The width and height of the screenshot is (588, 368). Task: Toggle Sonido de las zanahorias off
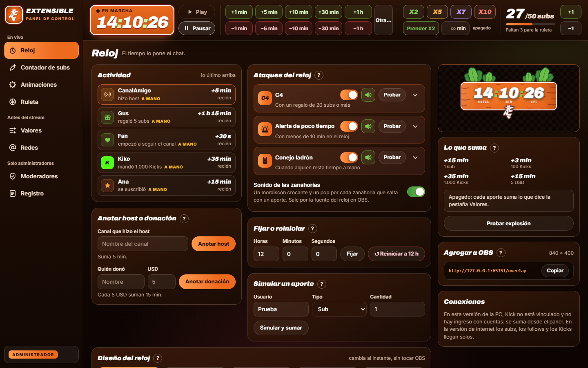416,192
